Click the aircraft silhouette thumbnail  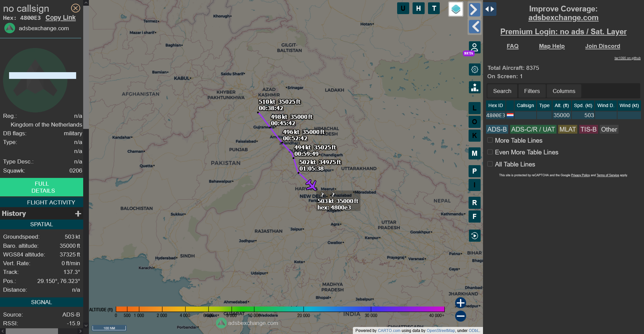coord(35,80)
